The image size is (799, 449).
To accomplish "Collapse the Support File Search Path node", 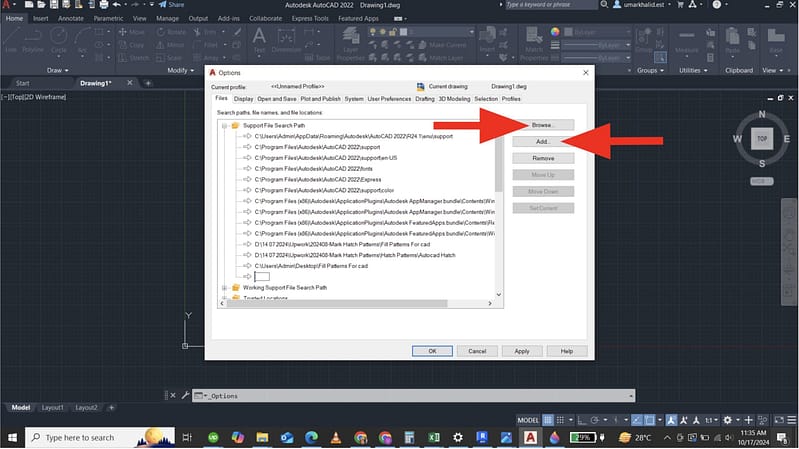I will pyautogui.click(x=222, y=125).
